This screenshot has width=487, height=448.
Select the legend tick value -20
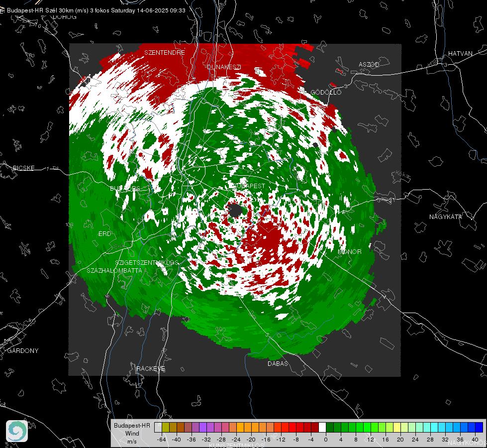[x=251, y=440]
